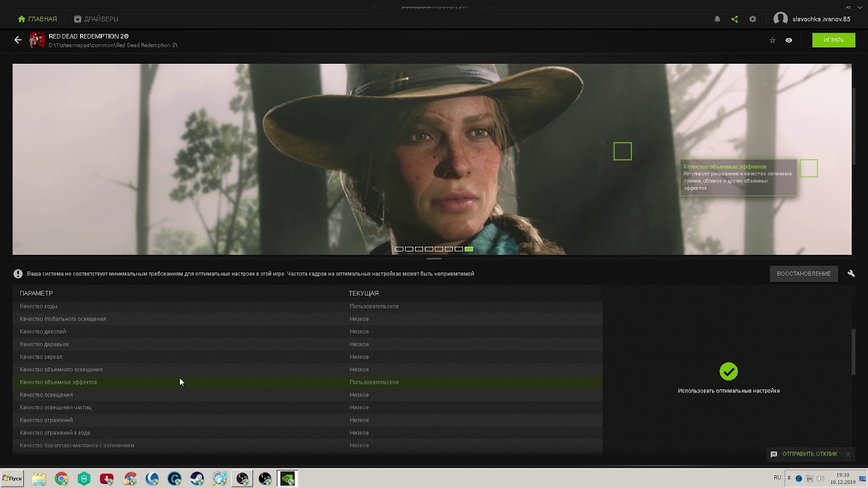Image resolution: width=868 pixels, height=488 pixels.
Task: Click the Red Dead Redemption 2 game thumbnail
Action: (37, 40)
